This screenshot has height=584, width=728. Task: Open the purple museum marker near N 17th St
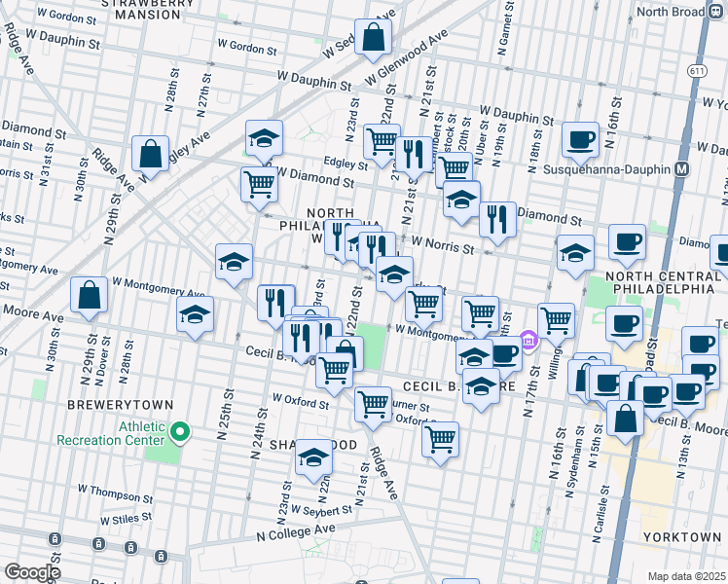(x=528, y=341)
